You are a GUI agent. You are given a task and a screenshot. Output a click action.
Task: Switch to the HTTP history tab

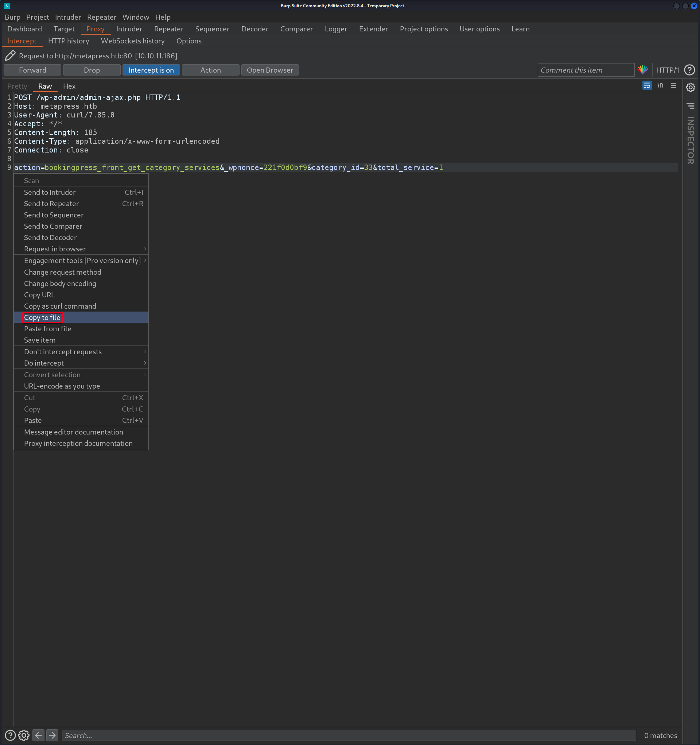[x=69, y=41]
